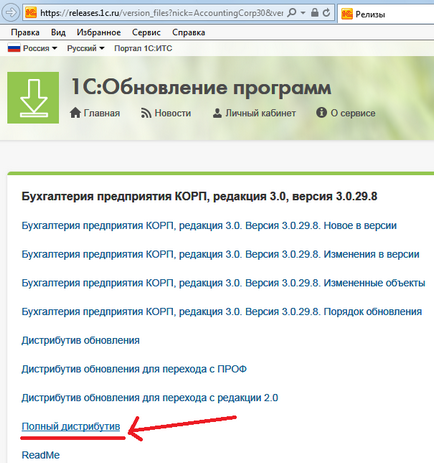Image resolution: width=434 pixels, height=463 pixels.
Task: Click the 1С:Обновление программ heading
Action: click(x=201, y=88)
